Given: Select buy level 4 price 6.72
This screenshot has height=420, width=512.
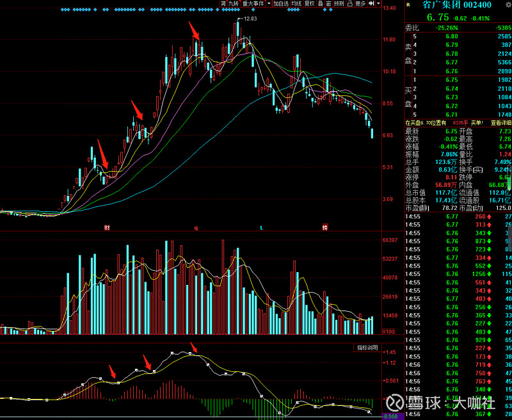Looking at the screenshot, I should click(x=452, y=106).
